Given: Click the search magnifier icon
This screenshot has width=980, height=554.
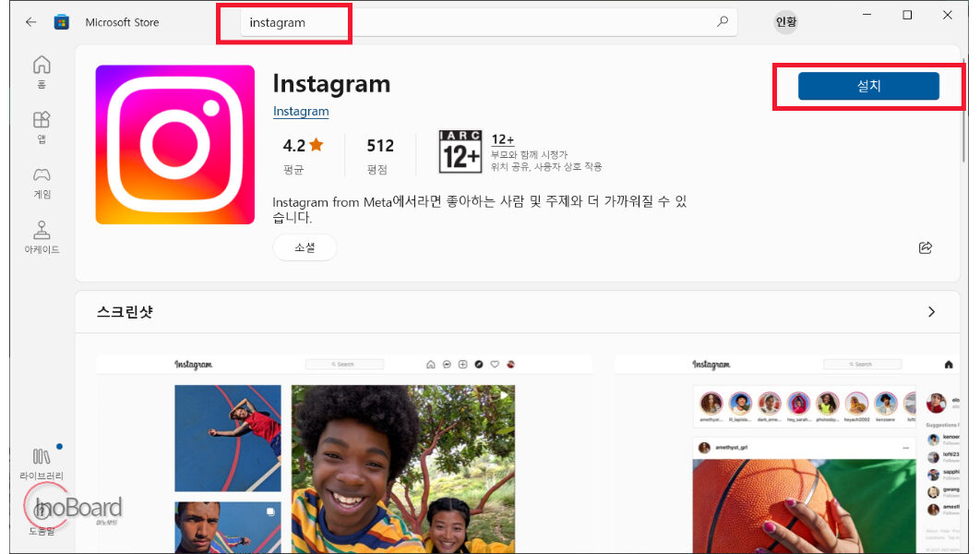Looking at the screenshot, I should tap(723, 22).
